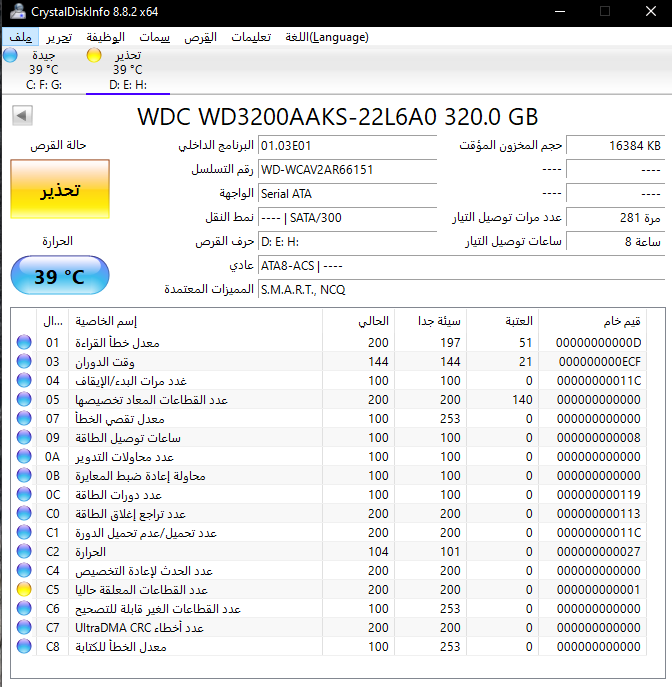This screenshot has width=672, height=687.
Task: Click the blue status icon of attribute C7
Action: click(x=24, y=627)
